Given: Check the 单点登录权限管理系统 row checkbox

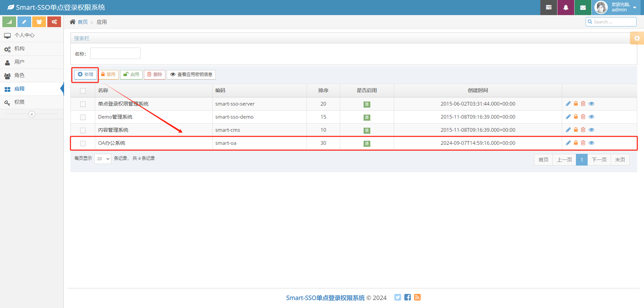Looking at the screenshot, I should click(x=83, y=104).
